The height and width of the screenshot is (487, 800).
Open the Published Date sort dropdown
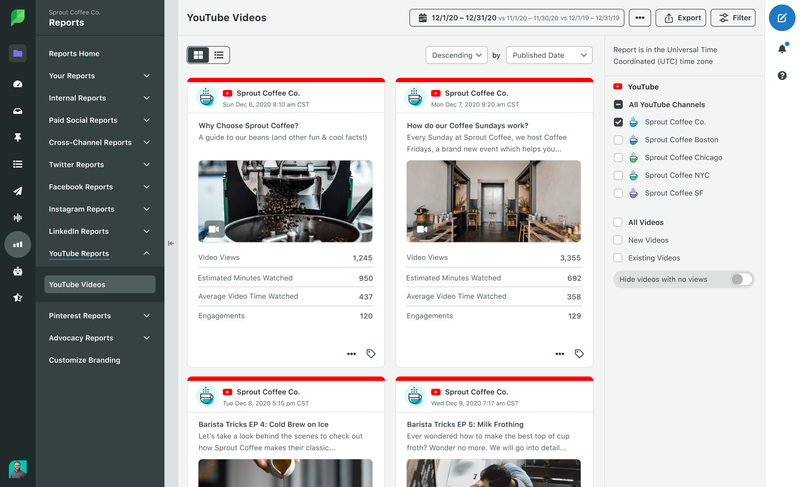coord(549,55)
